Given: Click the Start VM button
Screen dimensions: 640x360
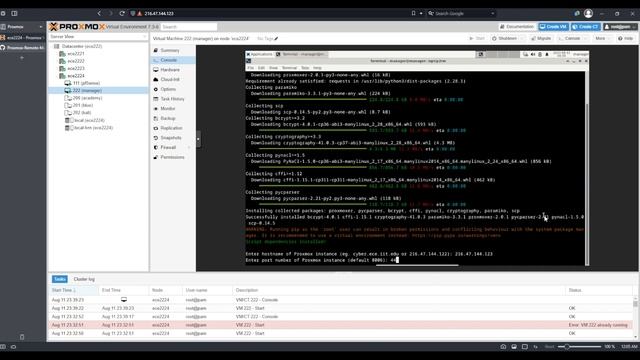Looking at the screenshot, I should point(477,38).
